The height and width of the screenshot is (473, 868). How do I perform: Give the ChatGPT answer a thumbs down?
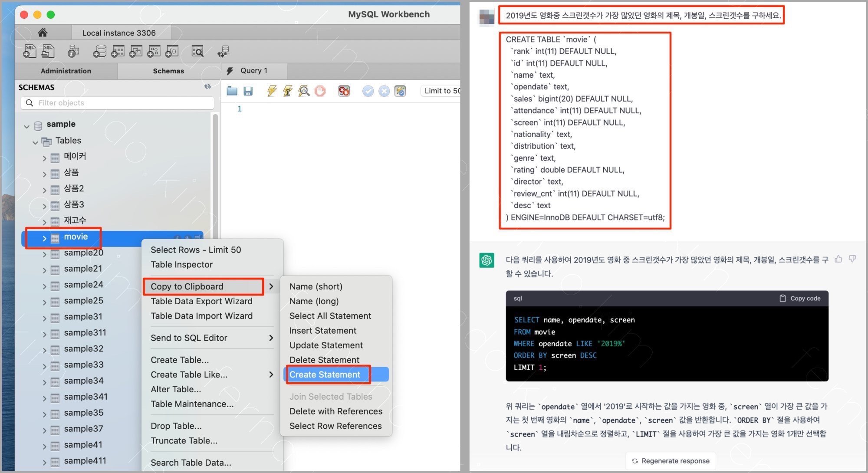click(852, 259)
